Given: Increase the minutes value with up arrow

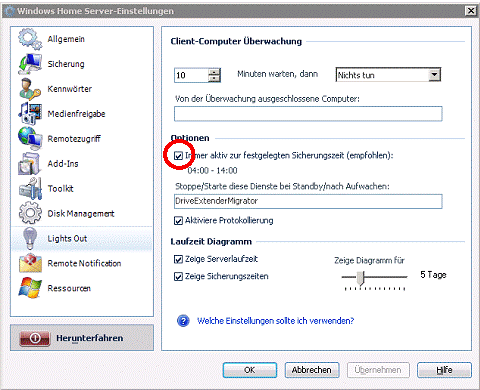Looking at the screenshot, I should (214, 72).
